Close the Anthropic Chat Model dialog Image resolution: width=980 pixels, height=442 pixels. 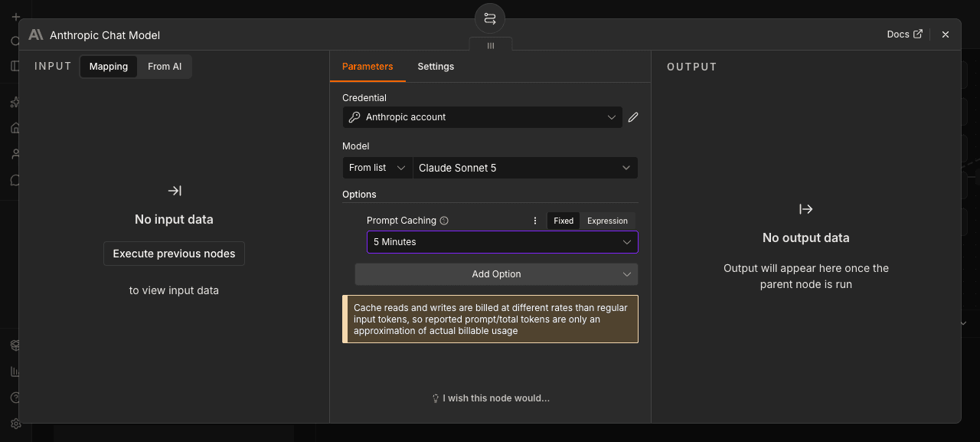(946, 34)
